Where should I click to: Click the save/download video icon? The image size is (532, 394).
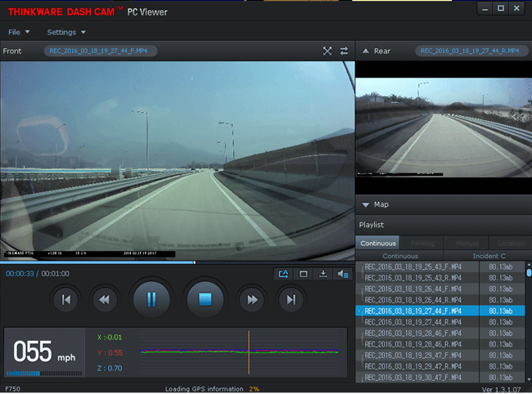[323, 274]
